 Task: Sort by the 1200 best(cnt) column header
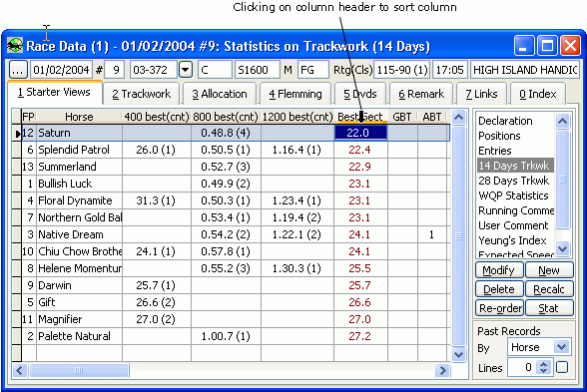point(297,117)
